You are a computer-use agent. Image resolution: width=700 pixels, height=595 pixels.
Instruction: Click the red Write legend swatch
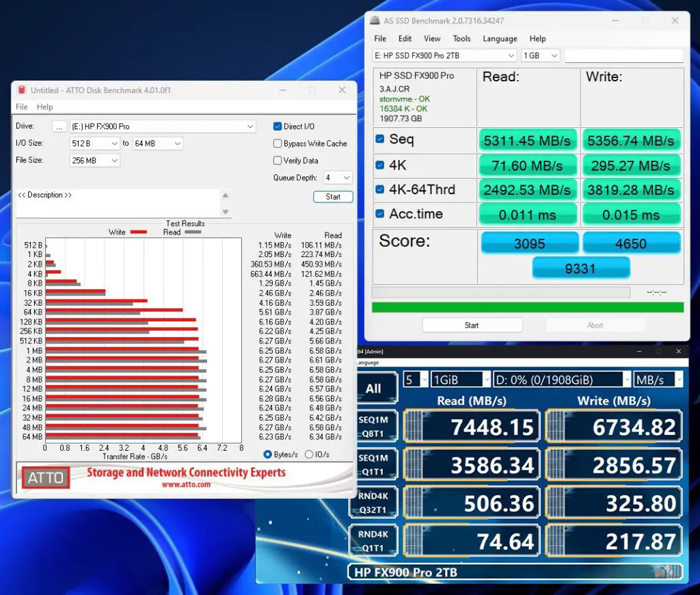[138, 232]
